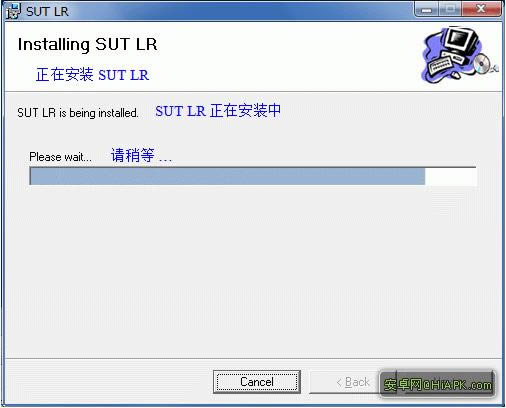Click the blue '请稍等 ...' text
Screen dimensions: 506x408
pos(141,155)
